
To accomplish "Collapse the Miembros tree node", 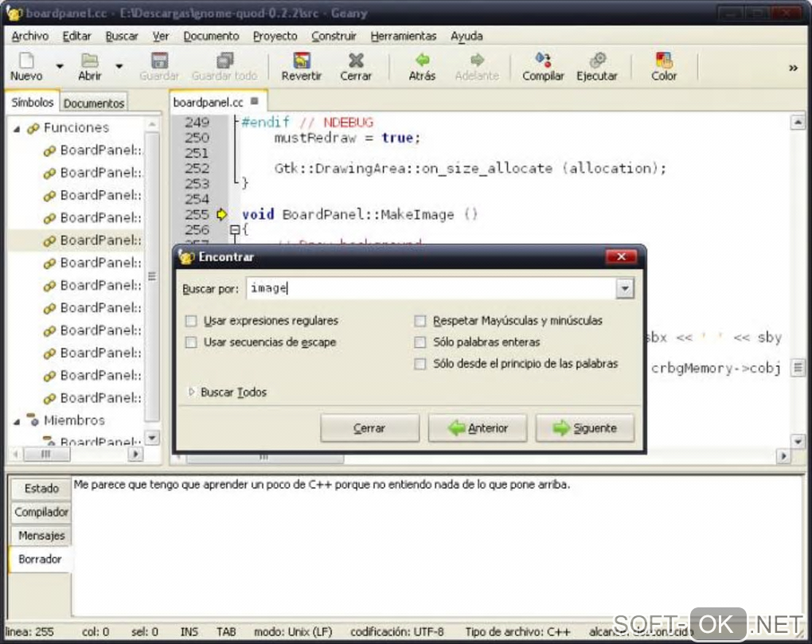I will [x=17, y=421].
